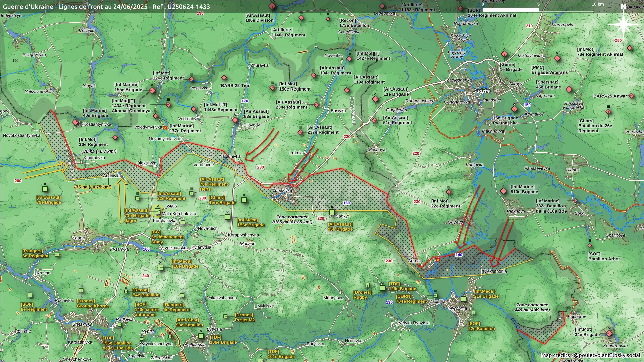Select the 'Zone contestée 449 ha' annotation
The width and height of the screenshot is (644, 362).
pyautogui.click(x=532, y=307)
